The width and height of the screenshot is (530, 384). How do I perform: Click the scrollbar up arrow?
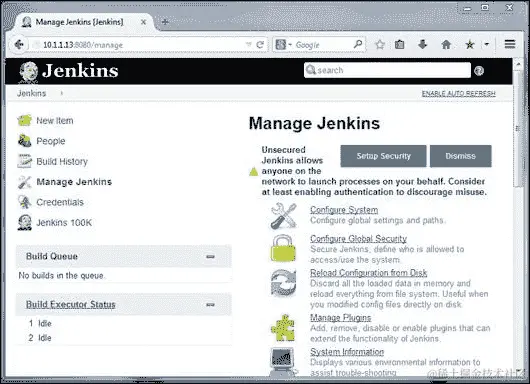[x=518, y=64]
